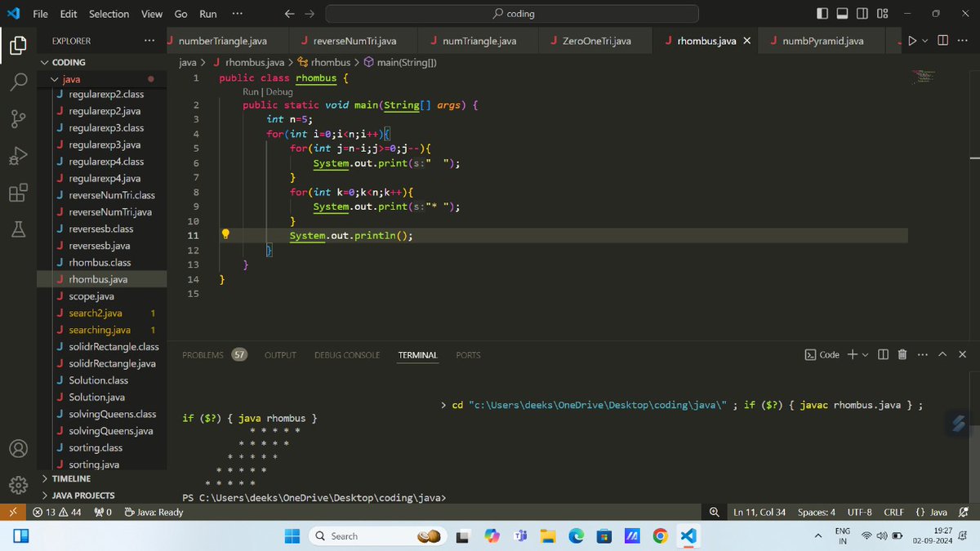
Task: Expand the TIMELINE section
Action: [x=71, y=478]
